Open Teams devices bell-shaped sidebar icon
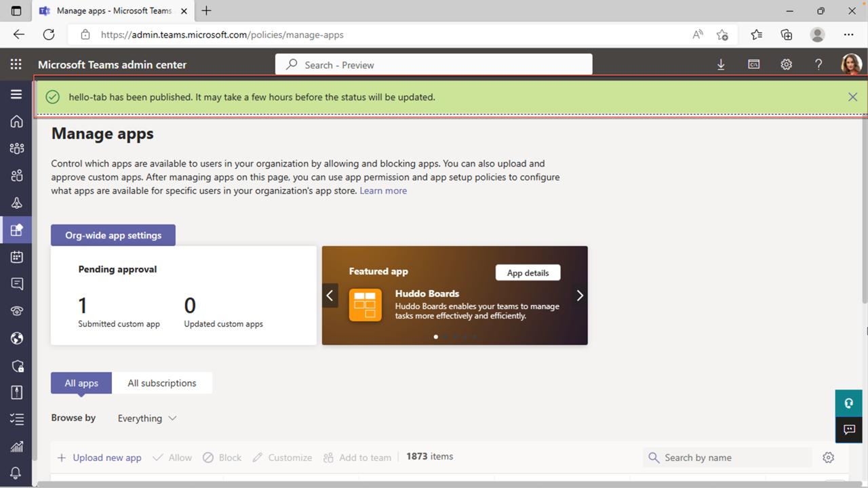Screen dimensions: 868x488 [16, 203]
